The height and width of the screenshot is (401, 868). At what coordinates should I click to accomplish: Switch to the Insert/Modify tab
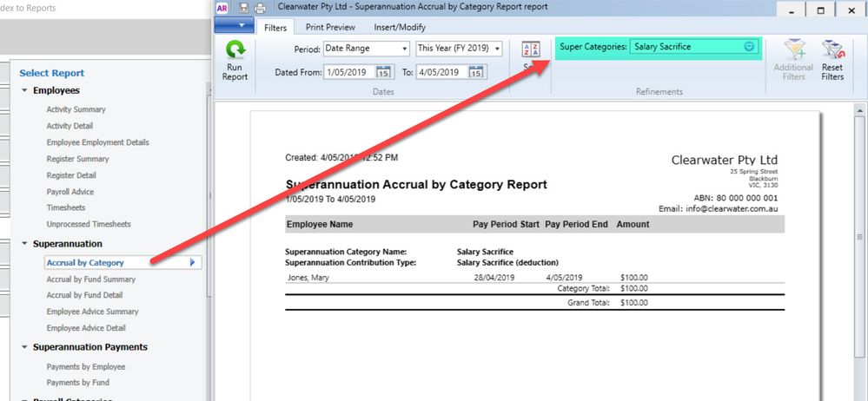click(400, 27)
